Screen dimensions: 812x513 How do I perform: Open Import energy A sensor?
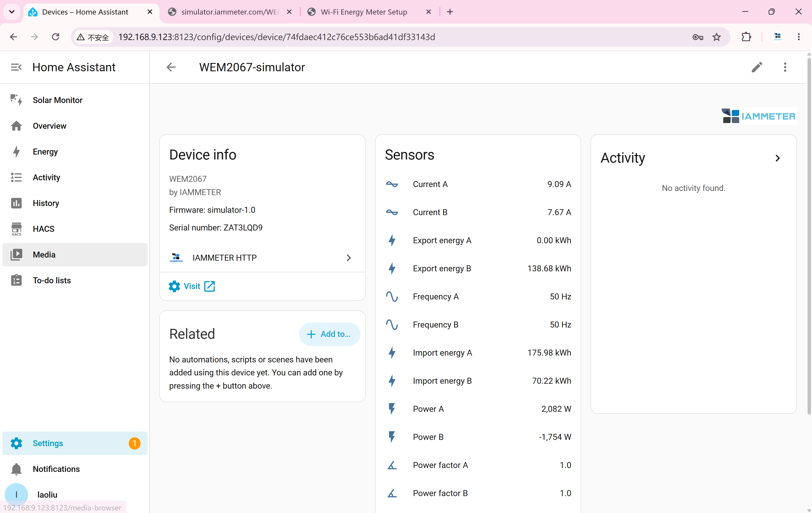478,352
